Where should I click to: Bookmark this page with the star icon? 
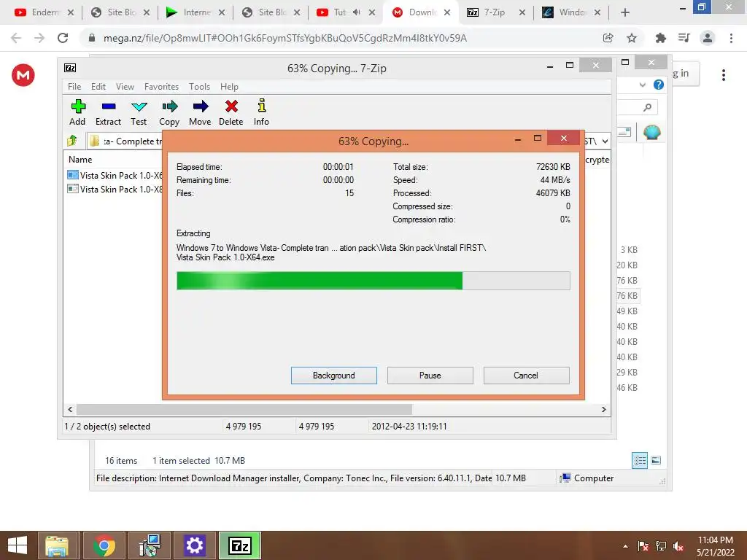point(632,38)
